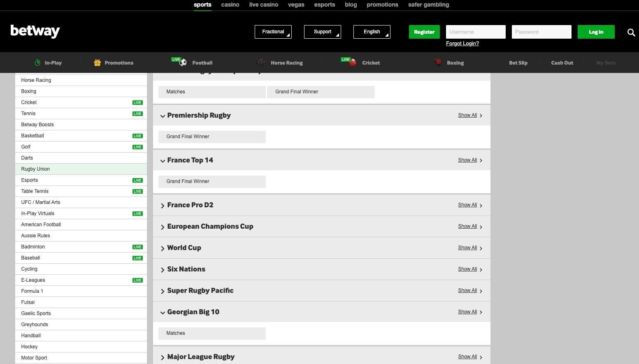Open the English language dropdown
The image size is (639, 364).
tap(372, 32)
